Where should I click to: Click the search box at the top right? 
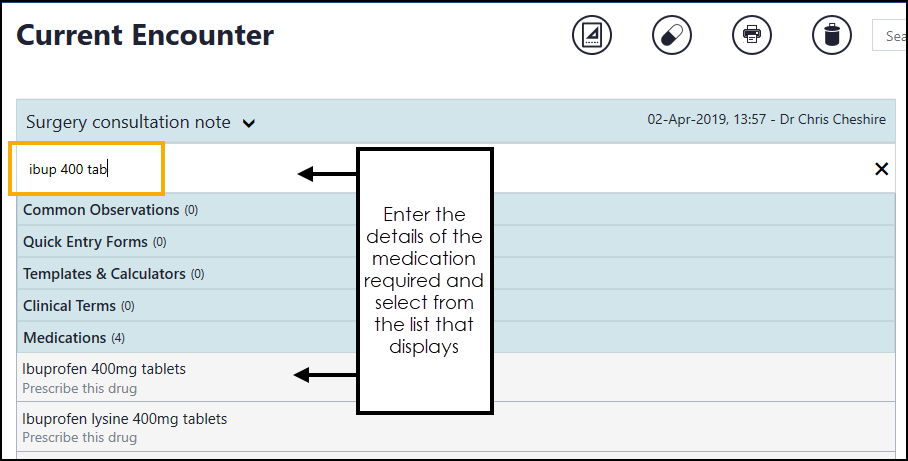892,36
